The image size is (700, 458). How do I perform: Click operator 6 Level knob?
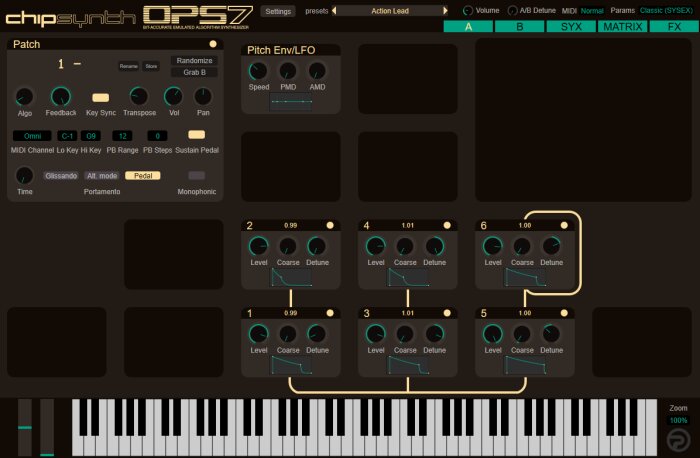pyautogui.click(x=492, y=246)
